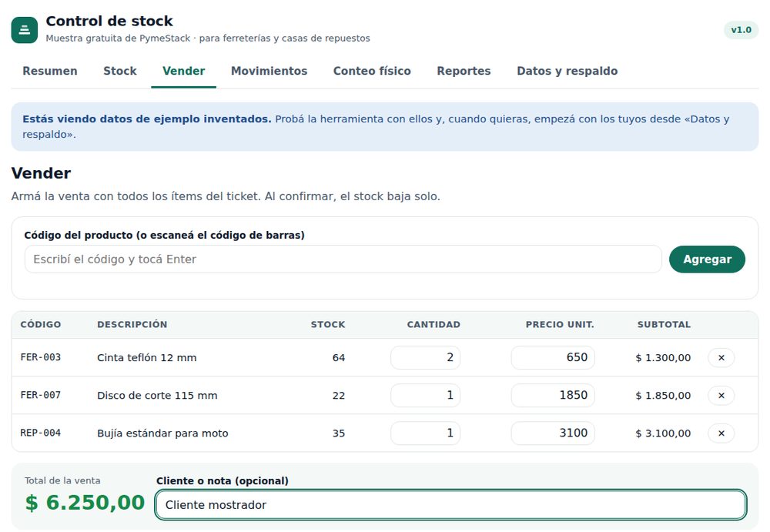
Task: Open the Reportes tab
Action: 464,72
